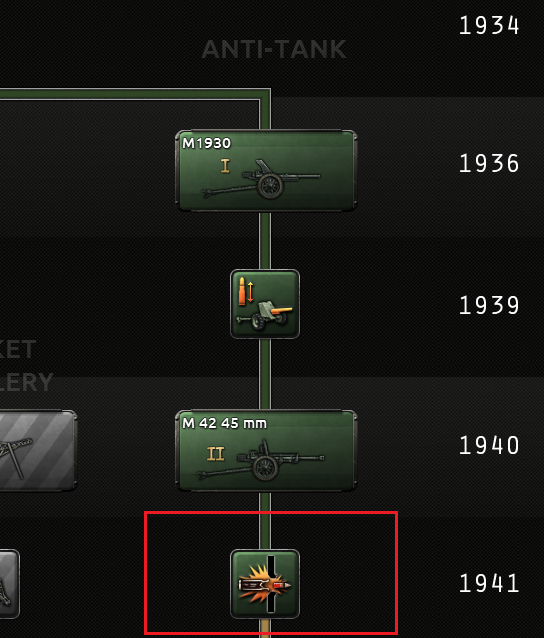Select the M 42 45 mm technology box

[x=266, y=451]
